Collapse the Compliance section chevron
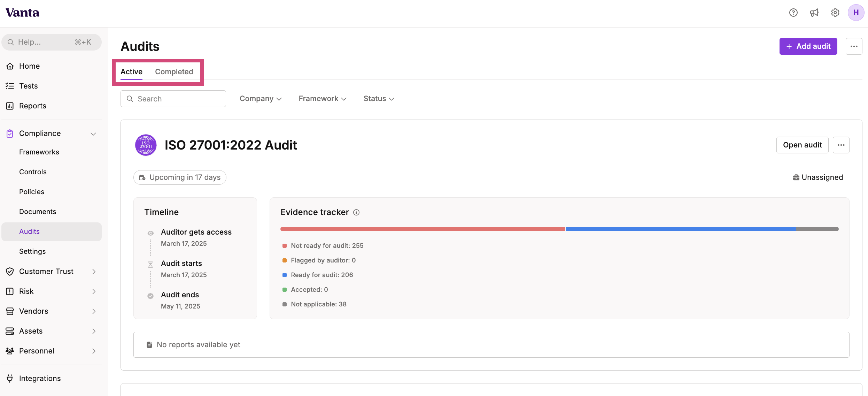 93,134
